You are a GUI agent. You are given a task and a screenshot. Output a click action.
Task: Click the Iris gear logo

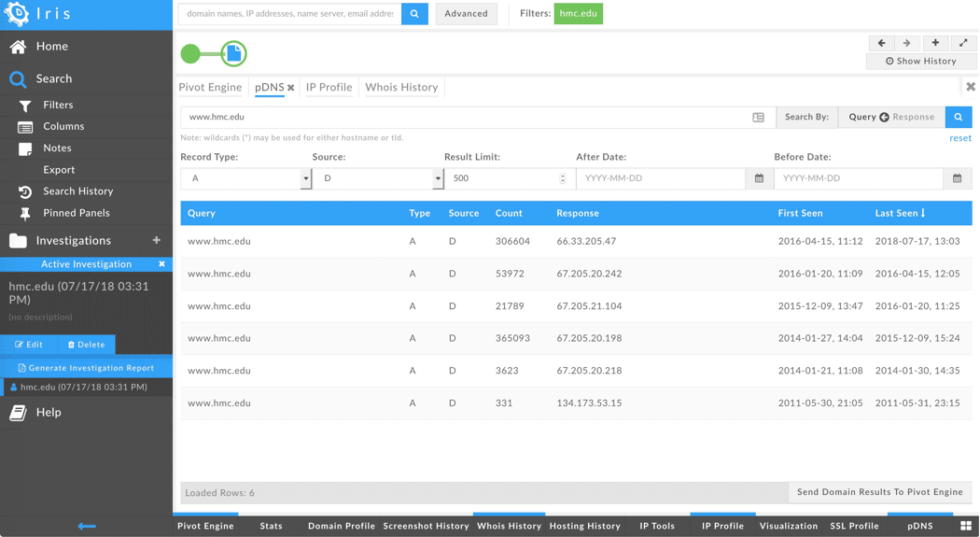[17, 13]
